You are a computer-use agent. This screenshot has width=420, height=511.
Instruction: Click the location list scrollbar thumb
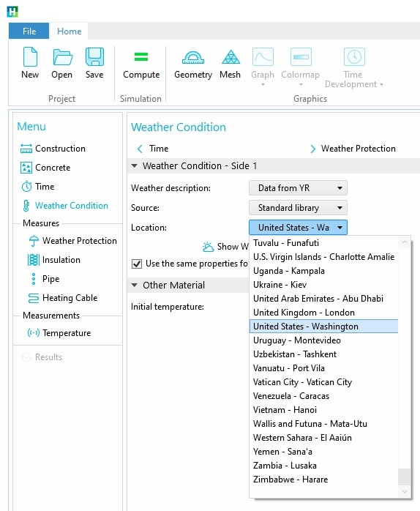coord(405,477)
